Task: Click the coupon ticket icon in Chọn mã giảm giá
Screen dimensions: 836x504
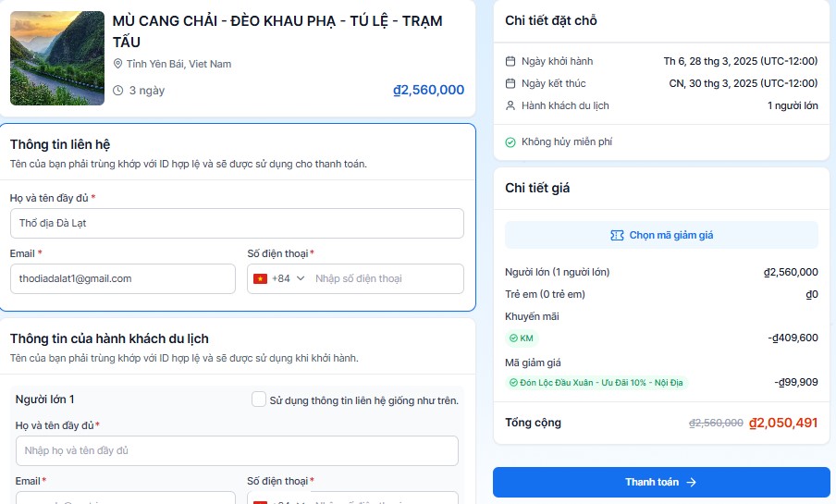Action: click(617, 235)
